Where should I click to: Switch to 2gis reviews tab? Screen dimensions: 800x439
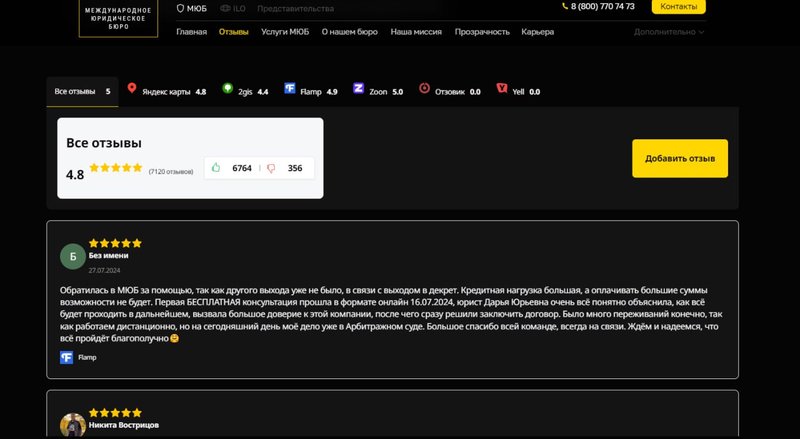pos(245,91)
